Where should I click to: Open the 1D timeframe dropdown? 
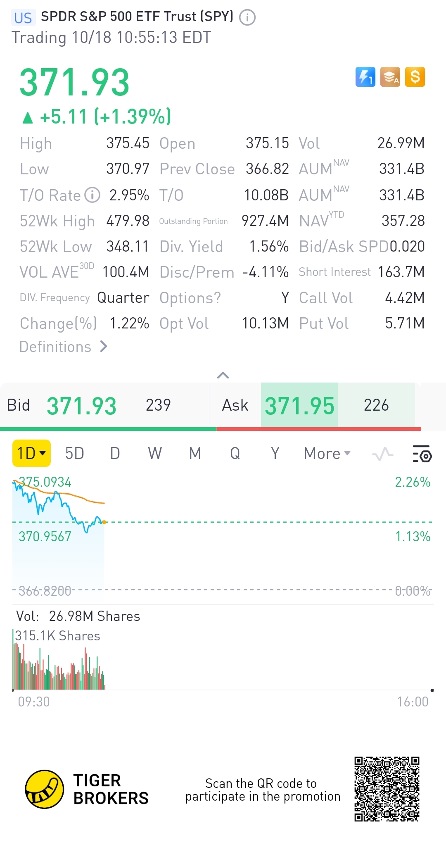coord(31,453)
